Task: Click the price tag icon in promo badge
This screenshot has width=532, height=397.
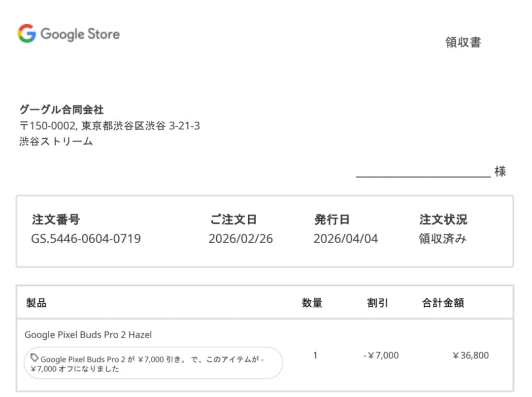Action: pyautogui.click(x=34, y=358)
